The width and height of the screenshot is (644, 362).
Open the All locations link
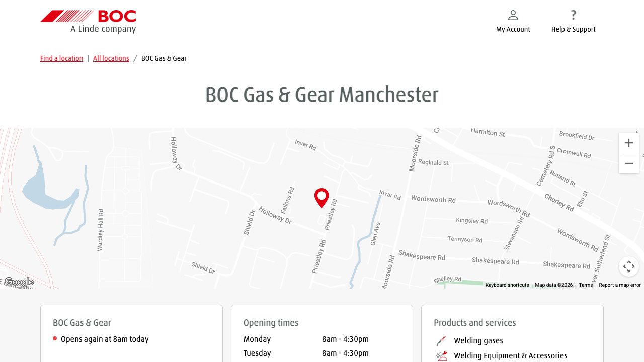tap(111, 58)
